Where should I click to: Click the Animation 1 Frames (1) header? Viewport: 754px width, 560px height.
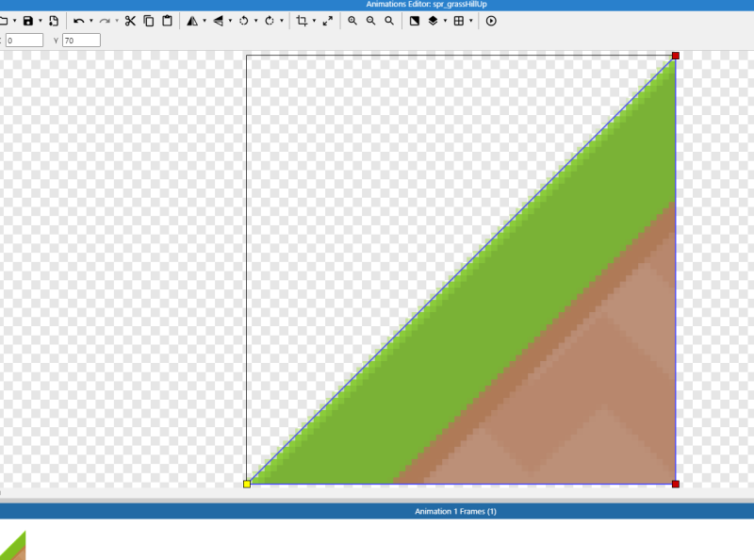(455, 511)
